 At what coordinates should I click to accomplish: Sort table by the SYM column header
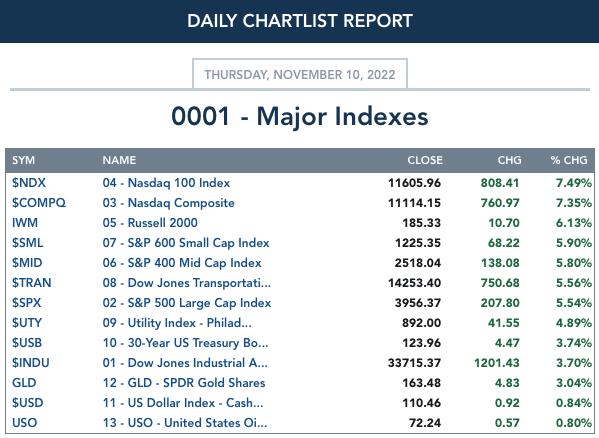coord(23,160)
